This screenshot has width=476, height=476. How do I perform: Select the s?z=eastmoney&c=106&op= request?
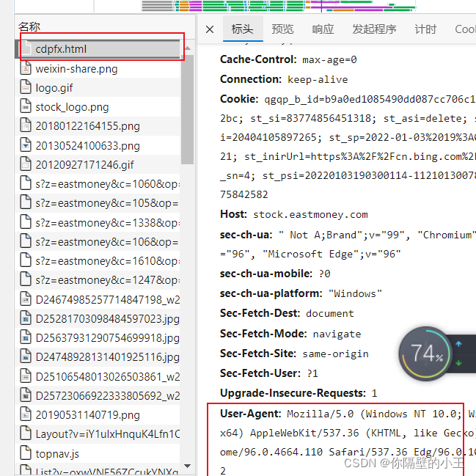click(x=98, y=241)
